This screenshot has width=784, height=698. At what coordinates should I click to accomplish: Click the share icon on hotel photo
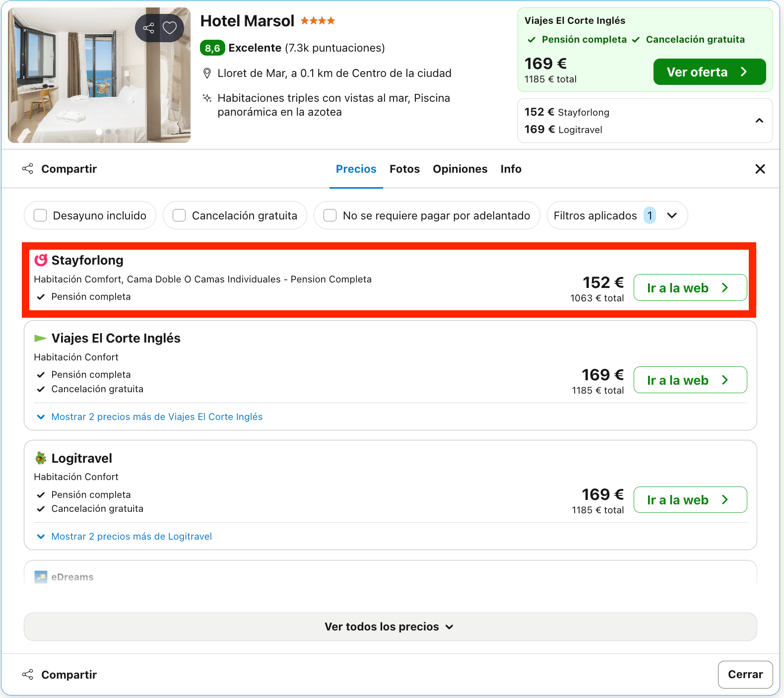click(148, 28)
